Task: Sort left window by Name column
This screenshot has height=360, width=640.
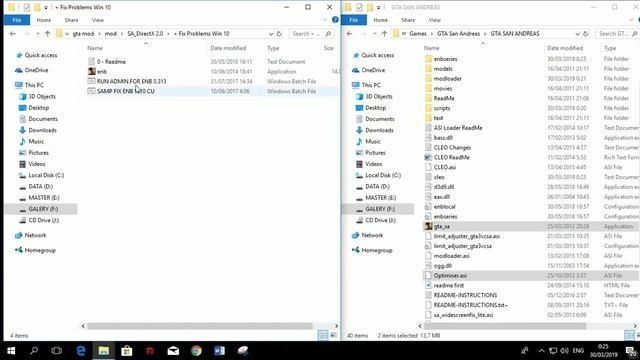Action: [x=95, y=48]
